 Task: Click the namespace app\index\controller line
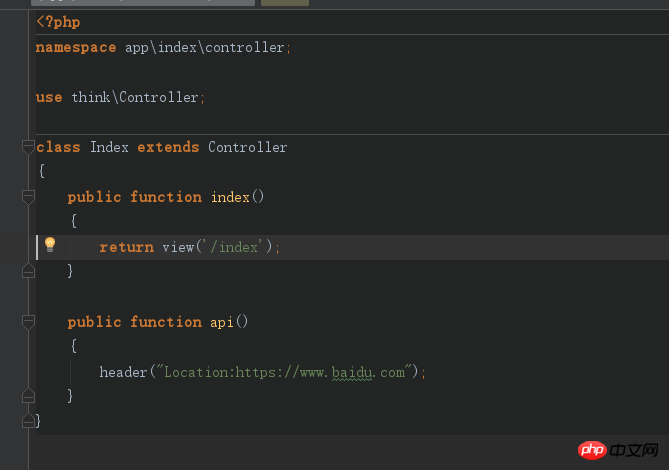tap(163, 47)
